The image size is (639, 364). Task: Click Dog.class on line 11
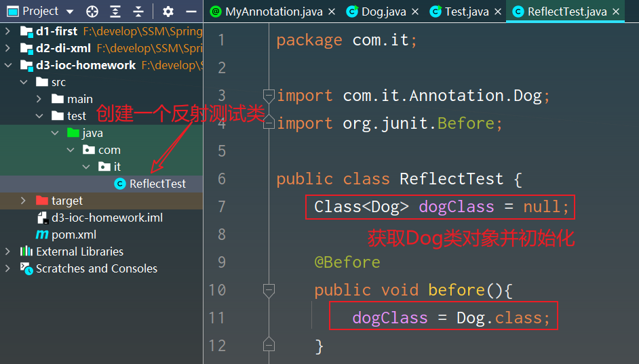pyautogui.click(x=499, y=319)
